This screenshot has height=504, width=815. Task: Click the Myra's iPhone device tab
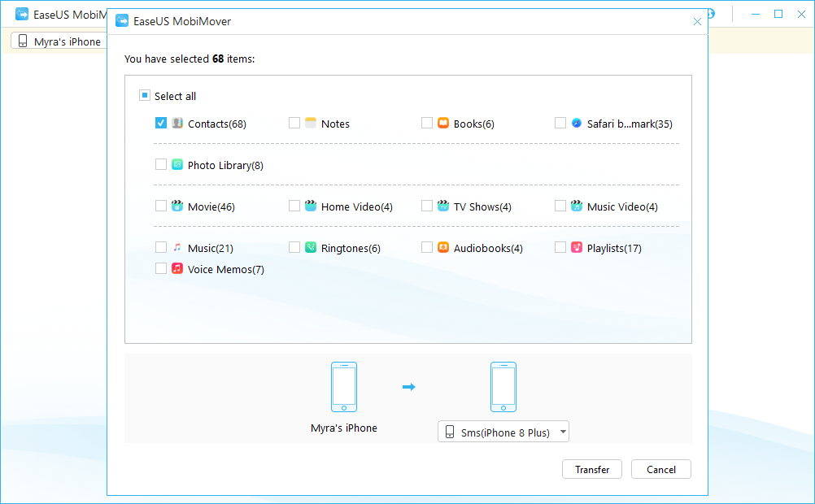[59, 41]
